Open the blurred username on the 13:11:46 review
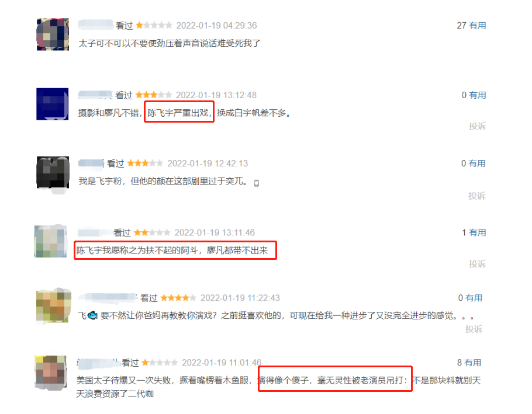Viewport: 532px width, 414px height. 95,233
